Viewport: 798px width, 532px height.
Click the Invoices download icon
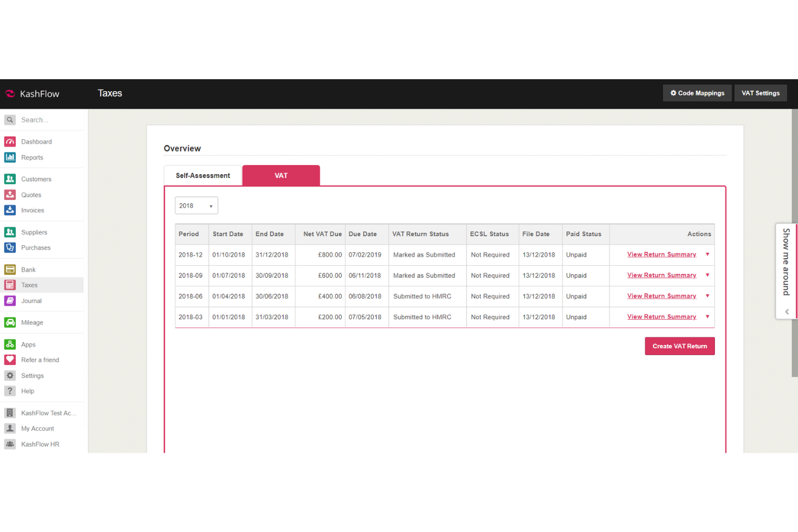point(10,210)
